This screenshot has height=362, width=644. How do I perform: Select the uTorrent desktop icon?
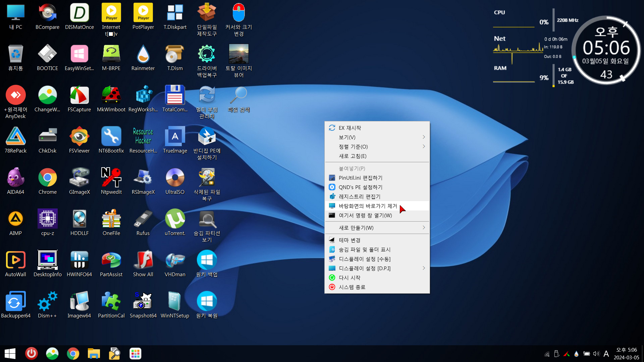click(x=175, y=223)
